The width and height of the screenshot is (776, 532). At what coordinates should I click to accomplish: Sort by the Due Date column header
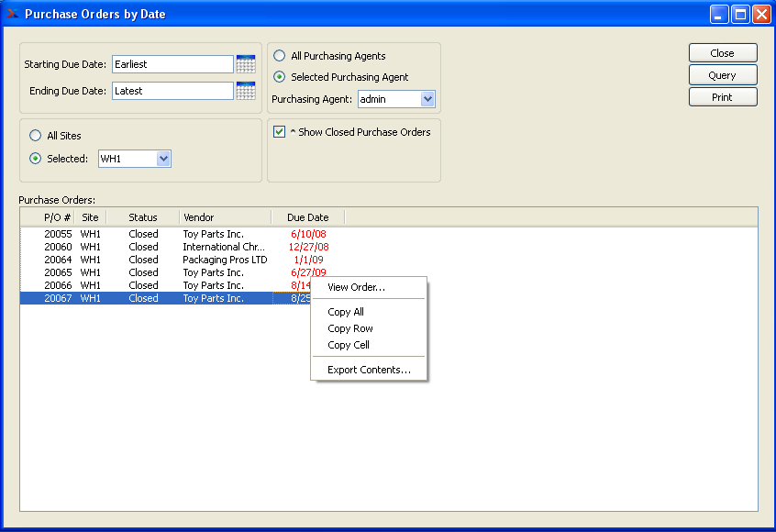click(x=308, y=217)
